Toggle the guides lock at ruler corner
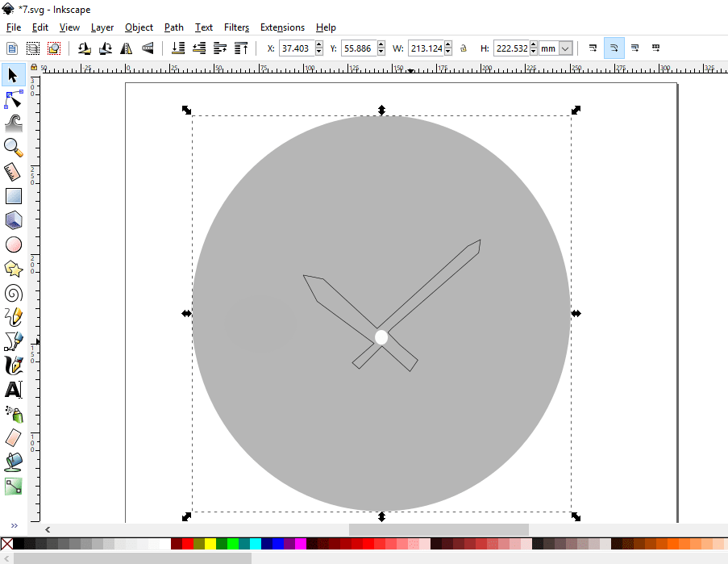The width and height of the screenshot is (728, 564). (34, 67)
